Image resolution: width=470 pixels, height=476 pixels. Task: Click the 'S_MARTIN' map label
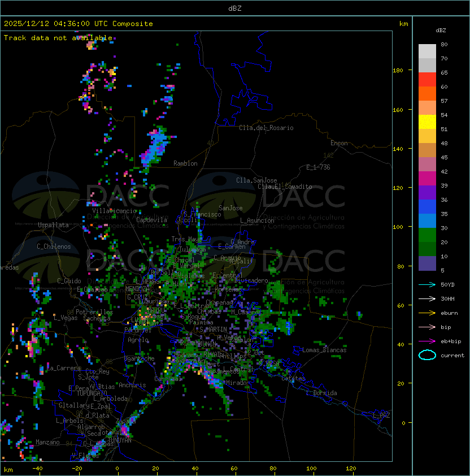pos(213,330)
